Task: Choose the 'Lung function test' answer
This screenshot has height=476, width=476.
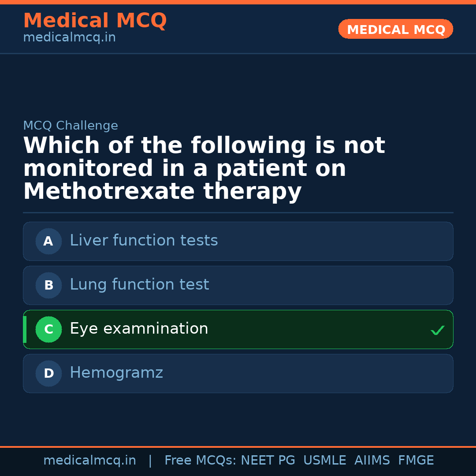Action: pos(139,285)
